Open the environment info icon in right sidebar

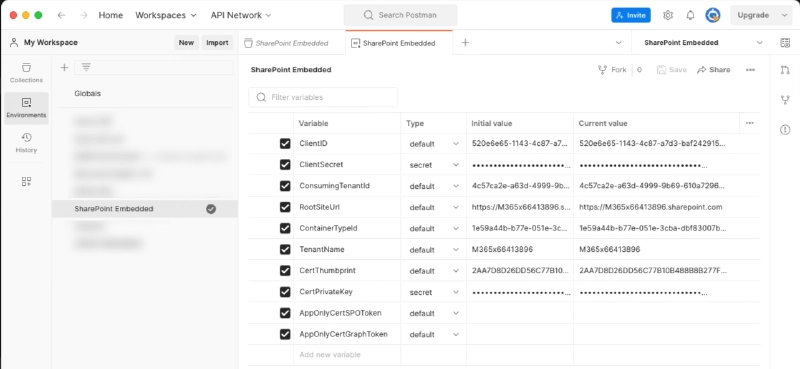pyautogui.click(x=785, y=130)
